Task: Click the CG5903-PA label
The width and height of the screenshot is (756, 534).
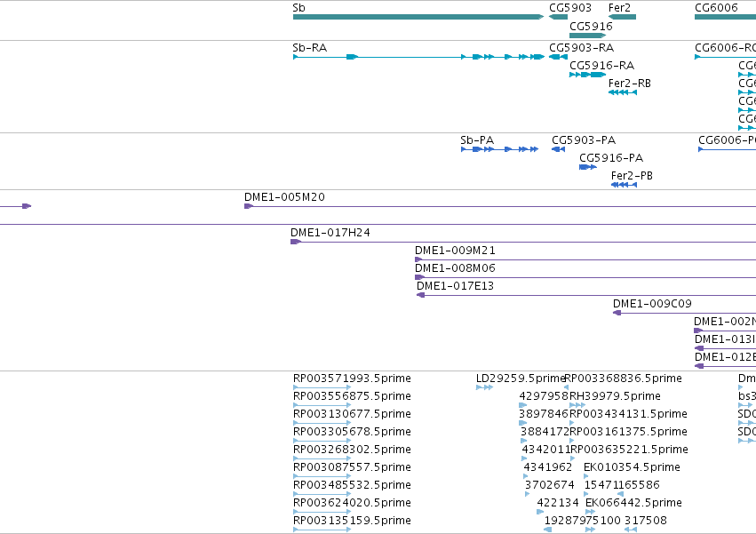Action: [x=584, y=140]
